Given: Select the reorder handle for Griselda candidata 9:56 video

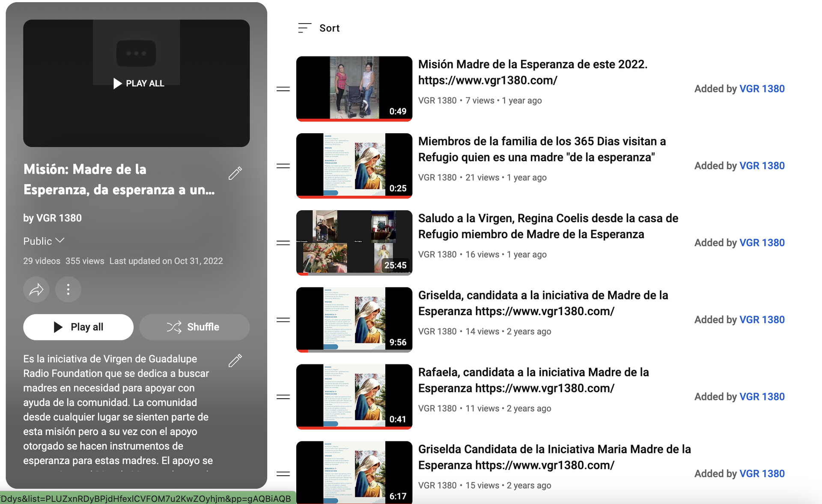Looking at the screenshot, I should [283, 320].
